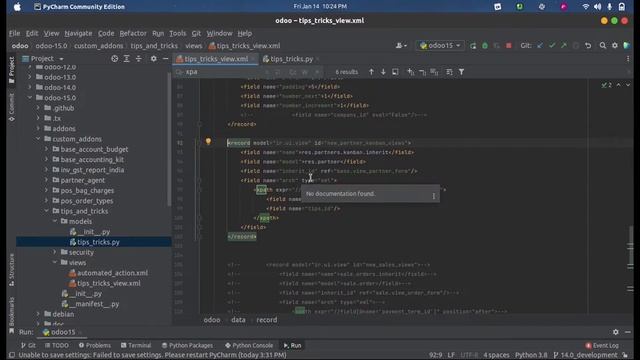640x360 pixels.
Task: Click filter search results funnel icon
Action: click(x=461, y=72)
